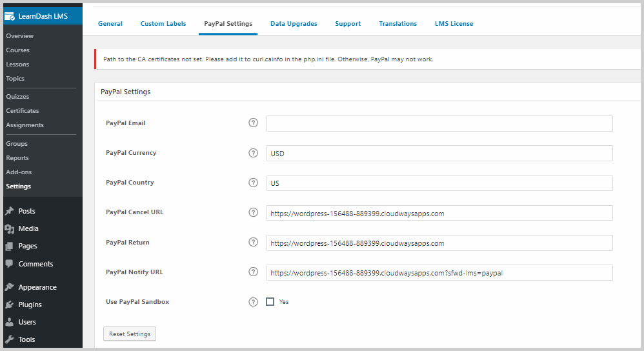Screen dimensions: 644x351
Task: Open the LMS License tab
Action: coord(454,24)
